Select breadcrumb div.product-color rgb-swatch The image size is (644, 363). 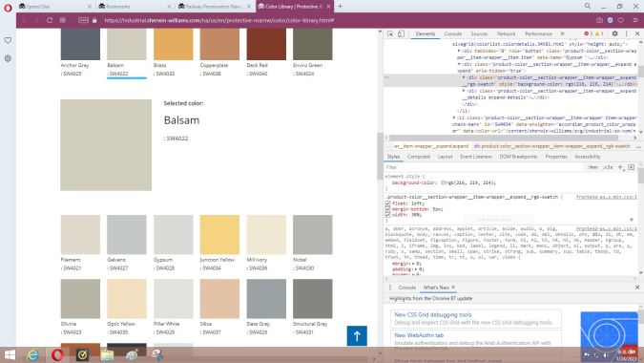[551, 146]
